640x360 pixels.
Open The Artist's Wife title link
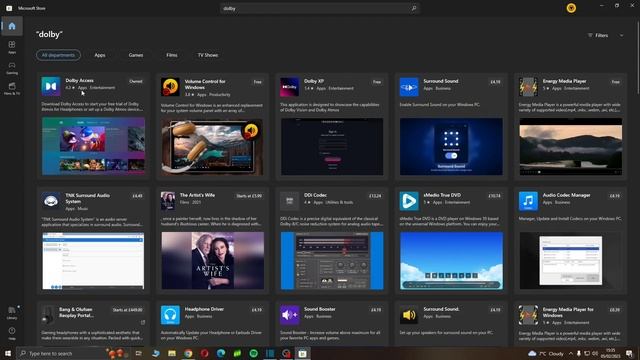click(198, 195)
